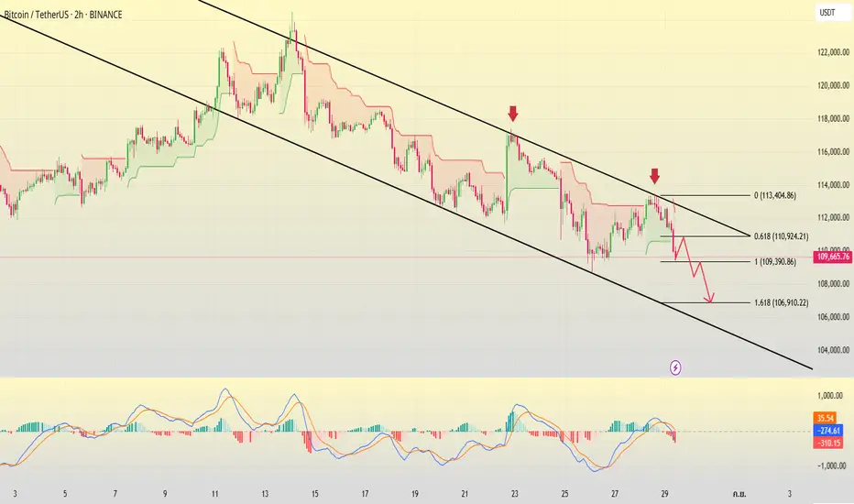Click the -274.61 MACD value tag
Viewport: 854px width, 504px height.
[x=828, y=431]
